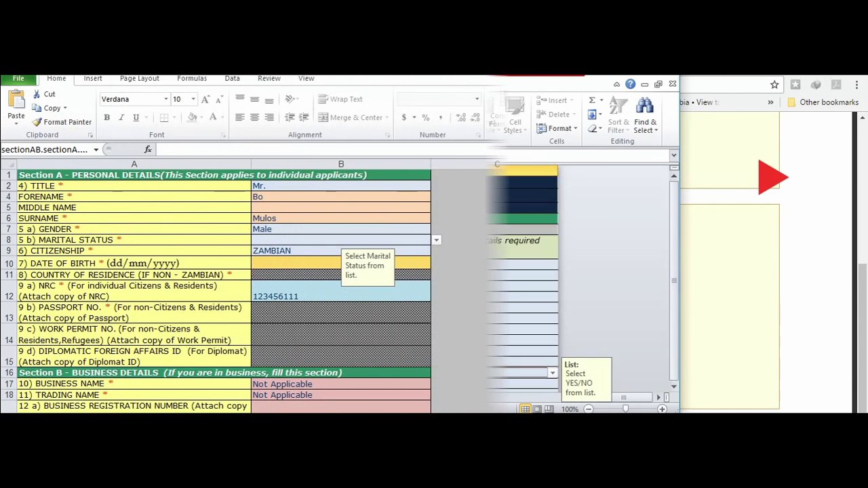Viewport: 868px width, 488px height.
Task: Apply comma style
Action: (x=440, y=118)
